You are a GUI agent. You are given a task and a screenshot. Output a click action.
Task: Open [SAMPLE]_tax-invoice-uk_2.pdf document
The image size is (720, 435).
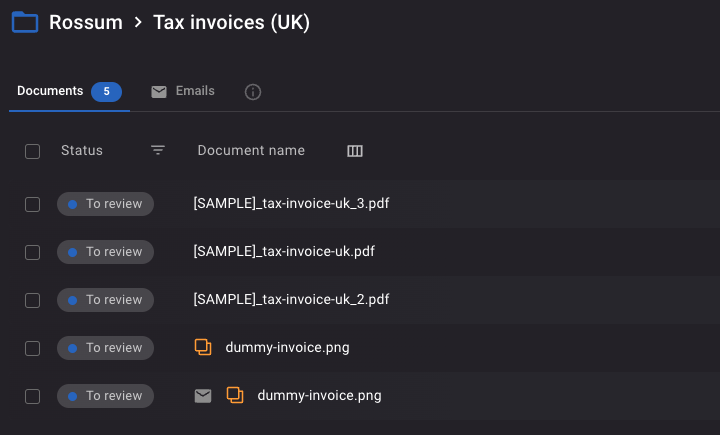click(291, 299)
